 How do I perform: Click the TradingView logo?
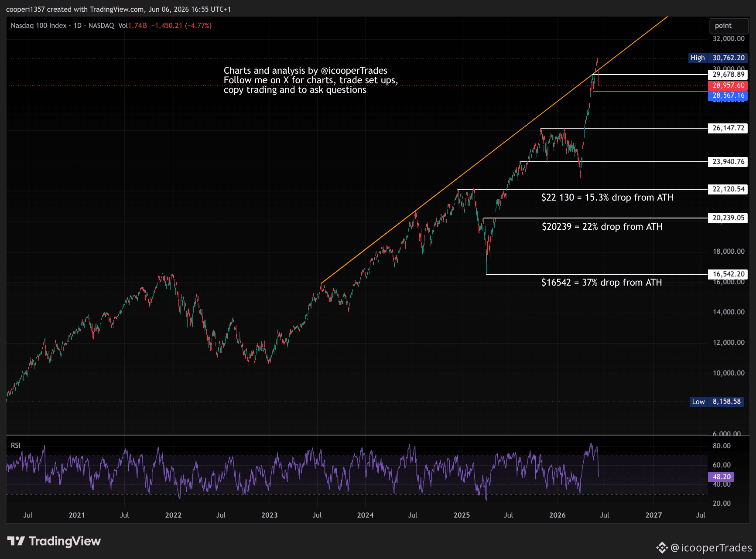pyautogui.click(x=54, y=541)
